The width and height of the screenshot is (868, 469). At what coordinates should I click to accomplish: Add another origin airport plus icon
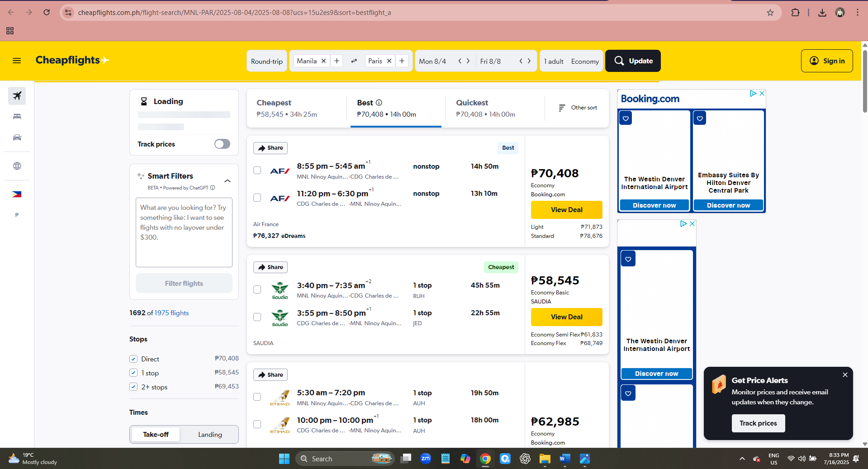[x=337, y=61]
